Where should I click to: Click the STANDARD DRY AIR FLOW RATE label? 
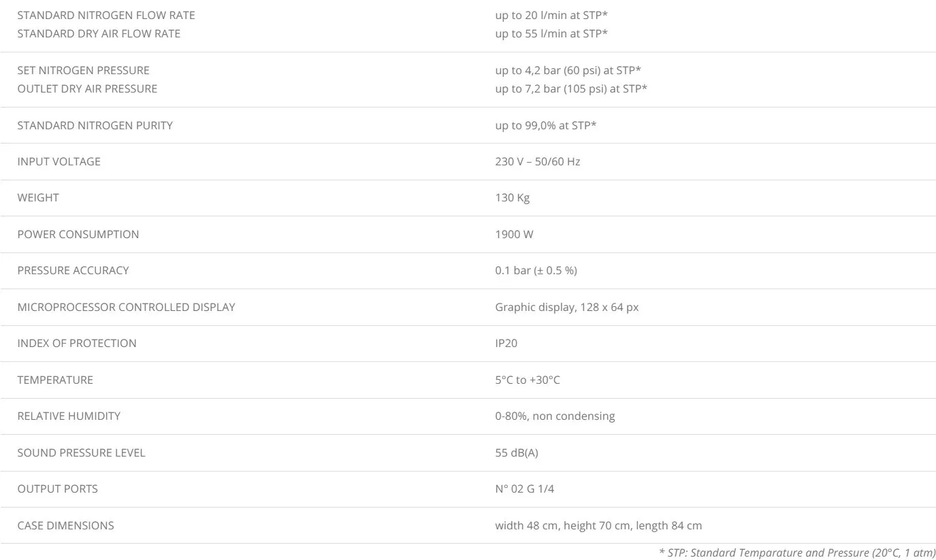[x=99, y=33]
